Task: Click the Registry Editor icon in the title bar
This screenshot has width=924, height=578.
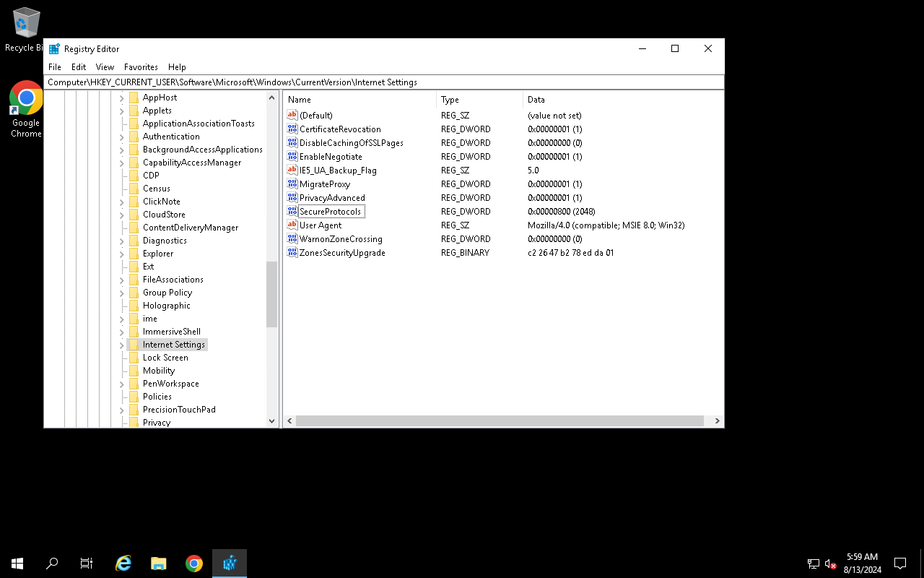Action: click(53, 48)
